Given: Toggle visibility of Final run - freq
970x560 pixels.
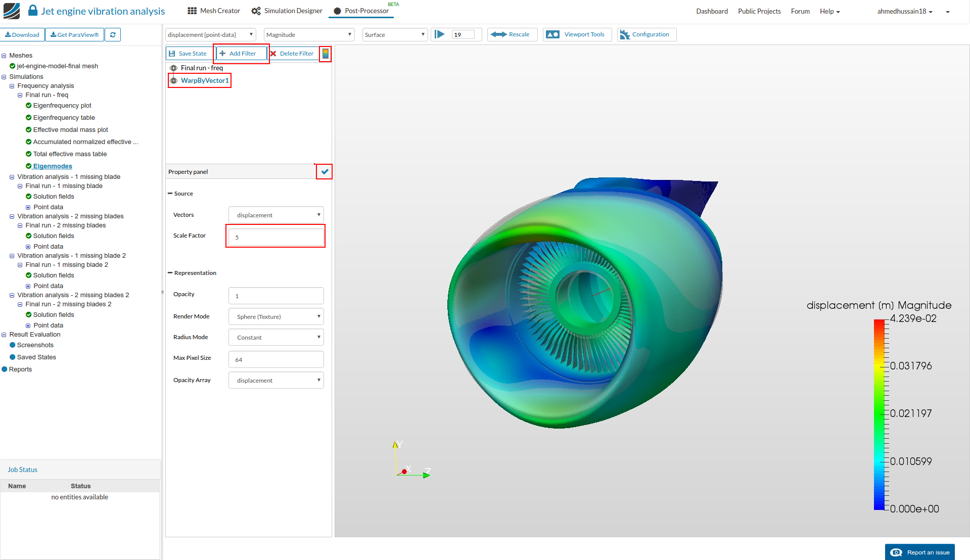Looking at the screenshot, I should click(173, 68).
